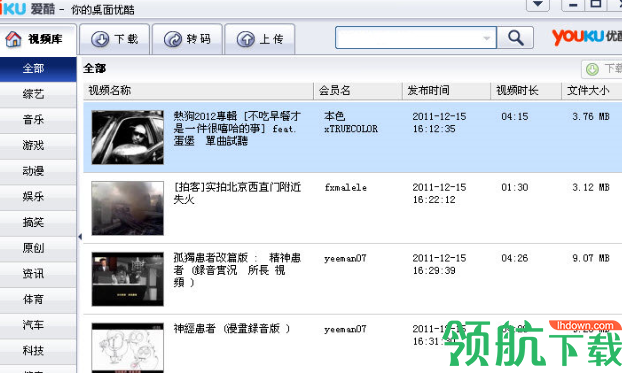622x373 pixels.
Task: Click the green download button at top right
Action: [602, 69]
